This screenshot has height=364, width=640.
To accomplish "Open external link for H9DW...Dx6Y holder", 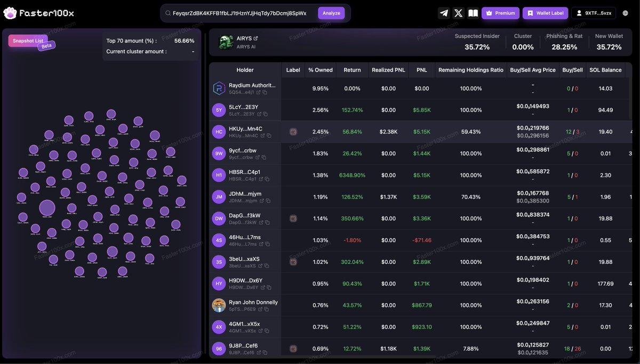I will (262, 287).
